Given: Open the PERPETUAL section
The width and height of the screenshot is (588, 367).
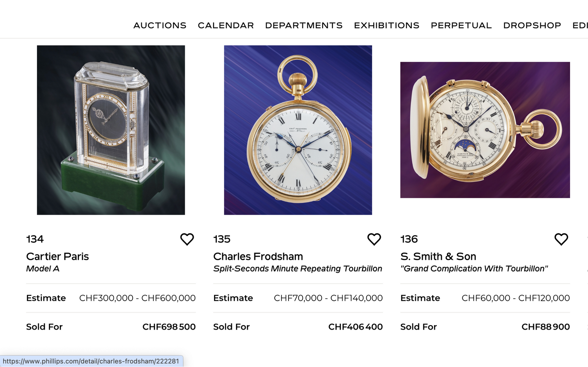Looking at the screenshot, I should [461, 25].
